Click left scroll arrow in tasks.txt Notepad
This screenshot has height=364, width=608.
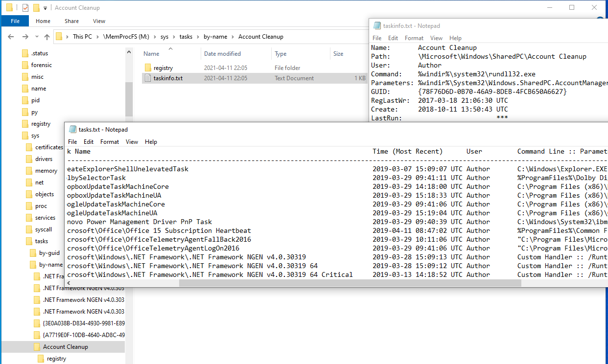(69, 283)
